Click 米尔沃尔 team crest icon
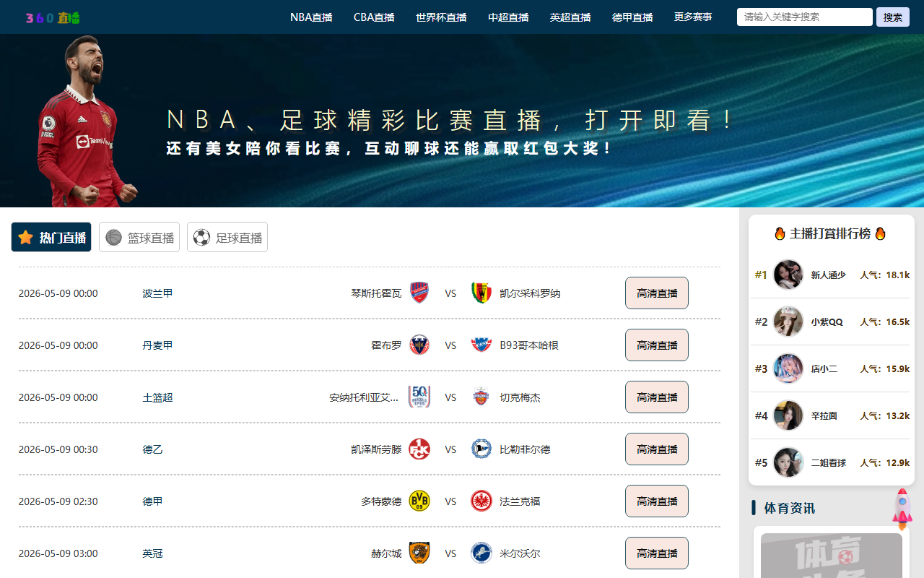 click(481, 553)
